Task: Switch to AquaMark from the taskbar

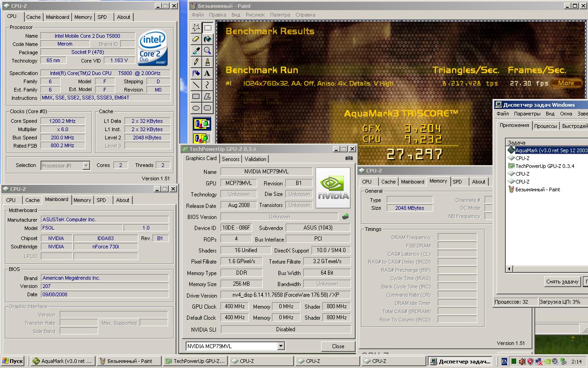Action: tap(62, 361)
